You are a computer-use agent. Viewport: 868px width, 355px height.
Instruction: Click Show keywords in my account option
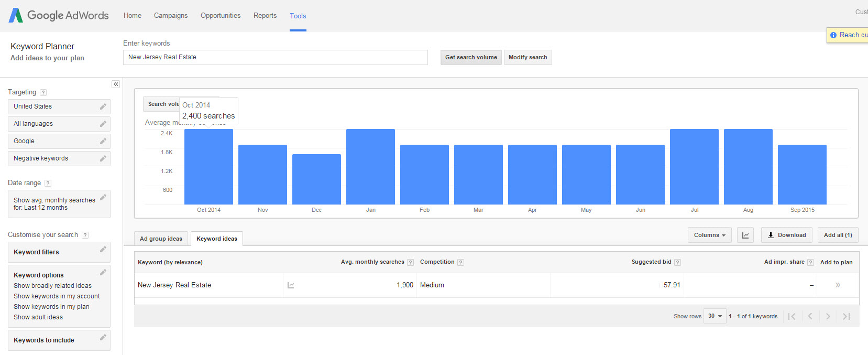(x=57, y=296)
